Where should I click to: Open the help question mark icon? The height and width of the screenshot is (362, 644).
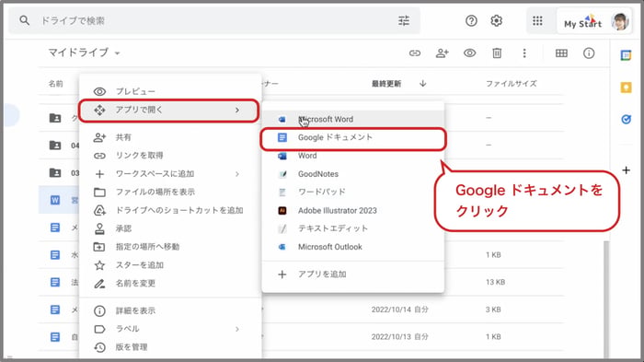[x=471, y=20]
